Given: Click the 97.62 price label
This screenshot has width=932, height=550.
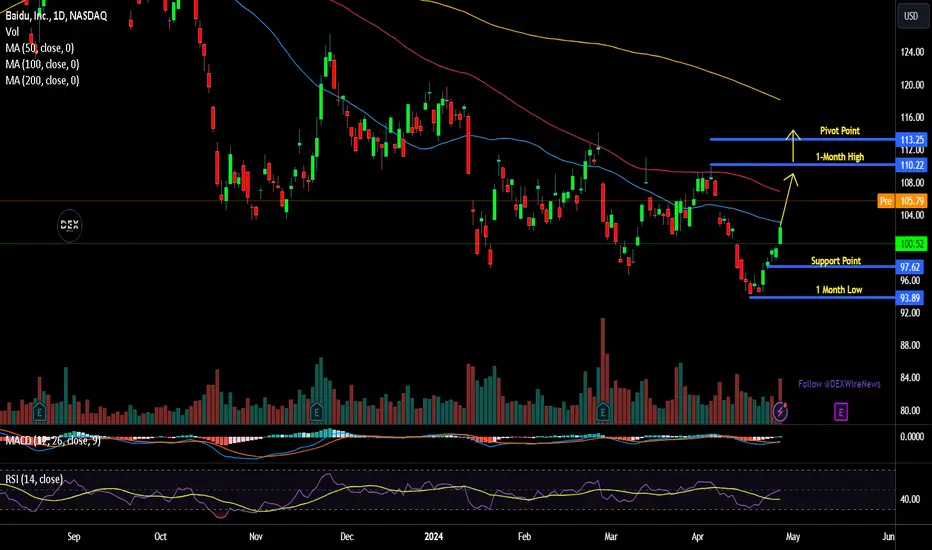Looking at the screenshot, I should tap(911, 267).
